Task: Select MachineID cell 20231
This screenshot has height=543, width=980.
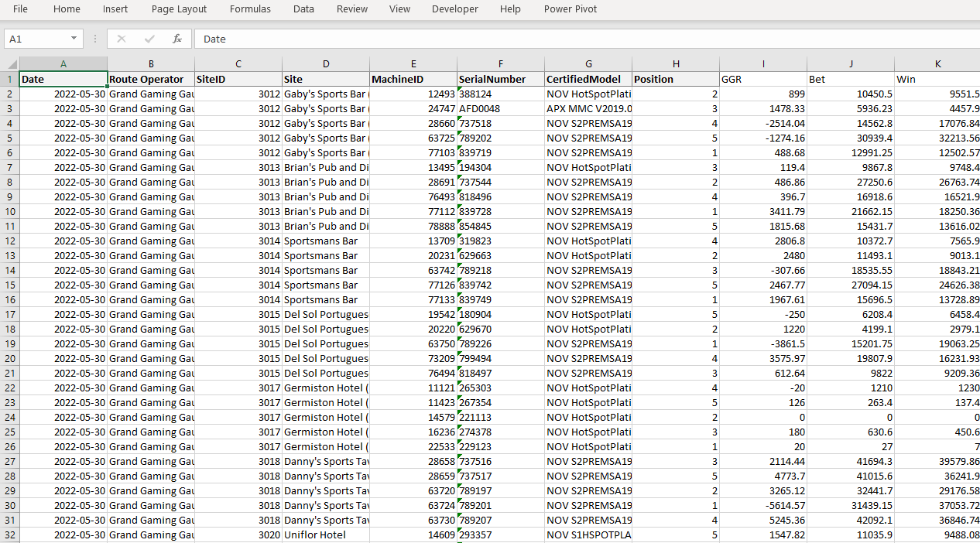Action: (413, 255)
